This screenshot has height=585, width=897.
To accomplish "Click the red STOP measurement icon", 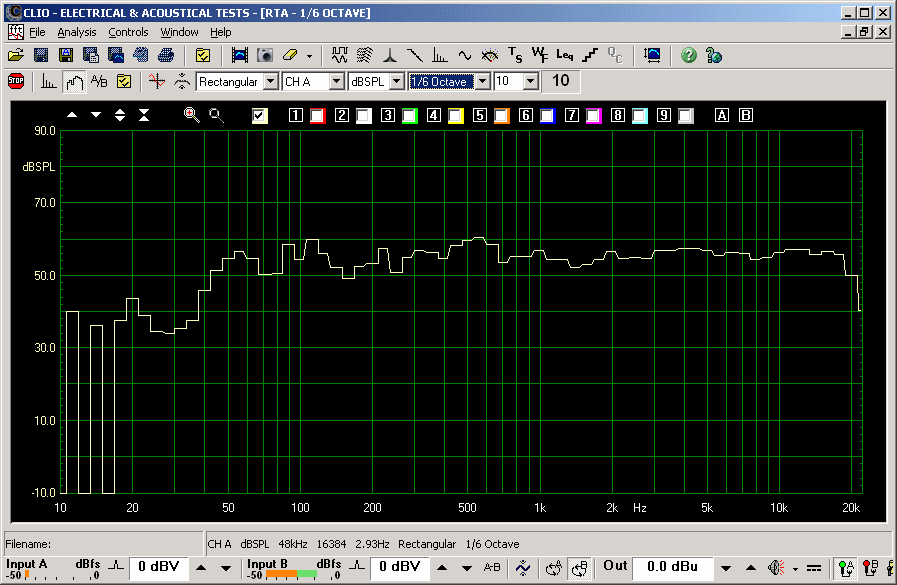I will pos(16,81).
